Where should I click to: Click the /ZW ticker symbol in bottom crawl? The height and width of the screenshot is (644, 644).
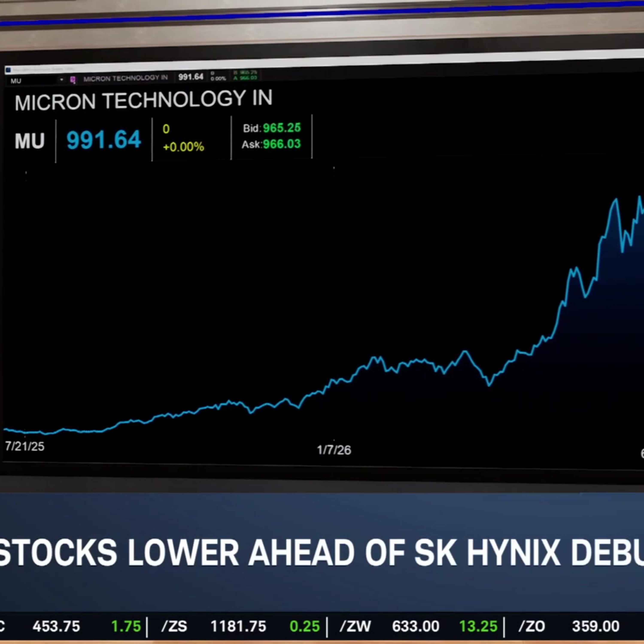[355, 626]
